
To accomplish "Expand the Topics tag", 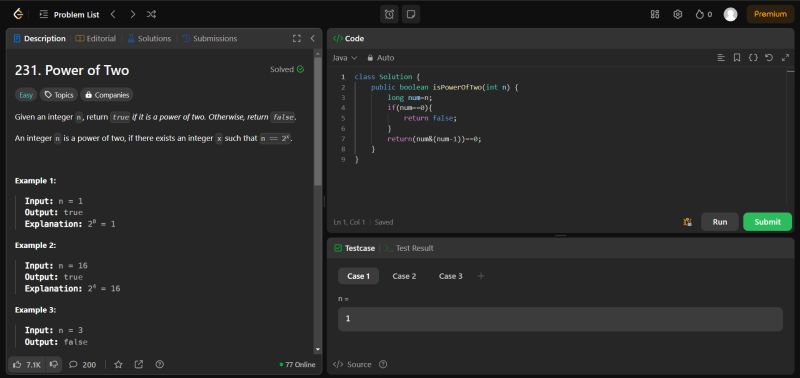I will coord(59,95).
